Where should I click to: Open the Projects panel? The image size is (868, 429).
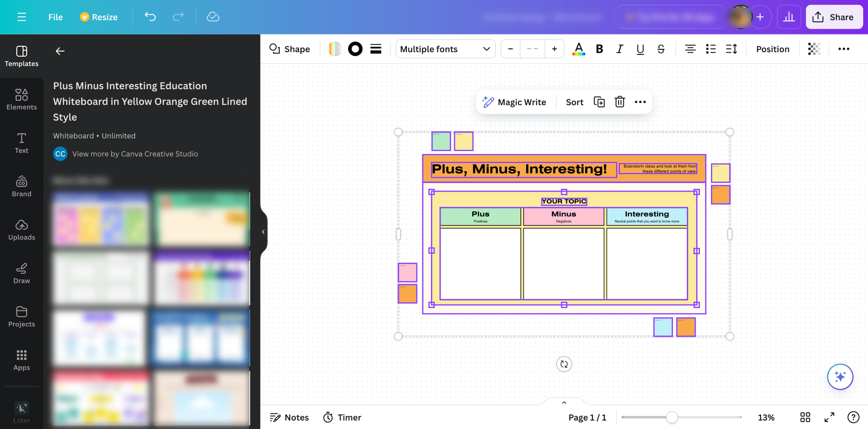tap(22, 316)
